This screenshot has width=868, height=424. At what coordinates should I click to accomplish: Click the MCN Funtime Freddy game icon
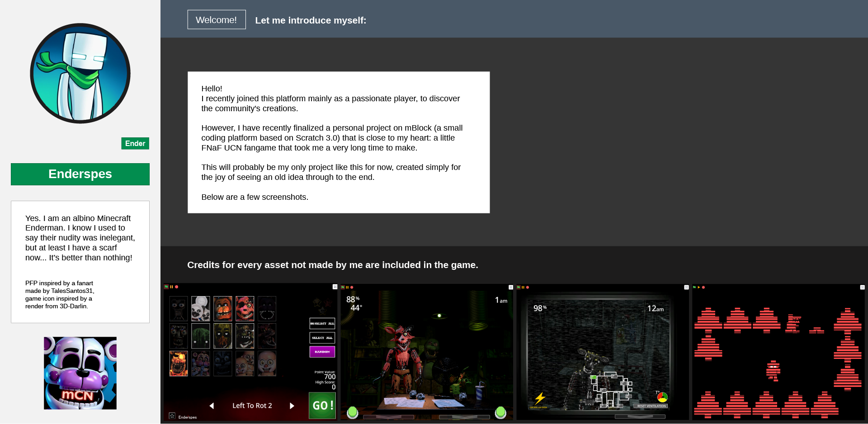click(x=80, y=373)
